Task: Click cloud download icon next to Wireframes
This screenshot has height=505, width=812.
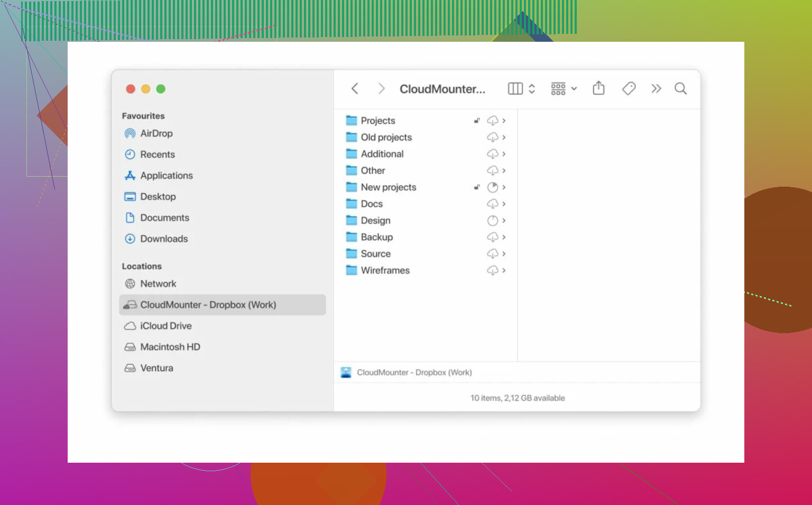Action: tap(492, 271)
